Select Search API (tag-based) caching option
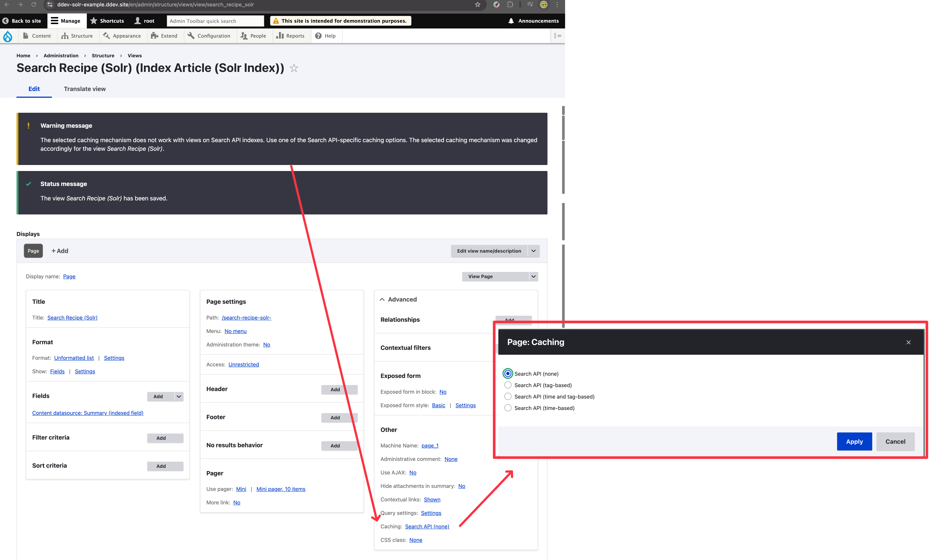This screenshot has width=932, height=560. point(508,385)
